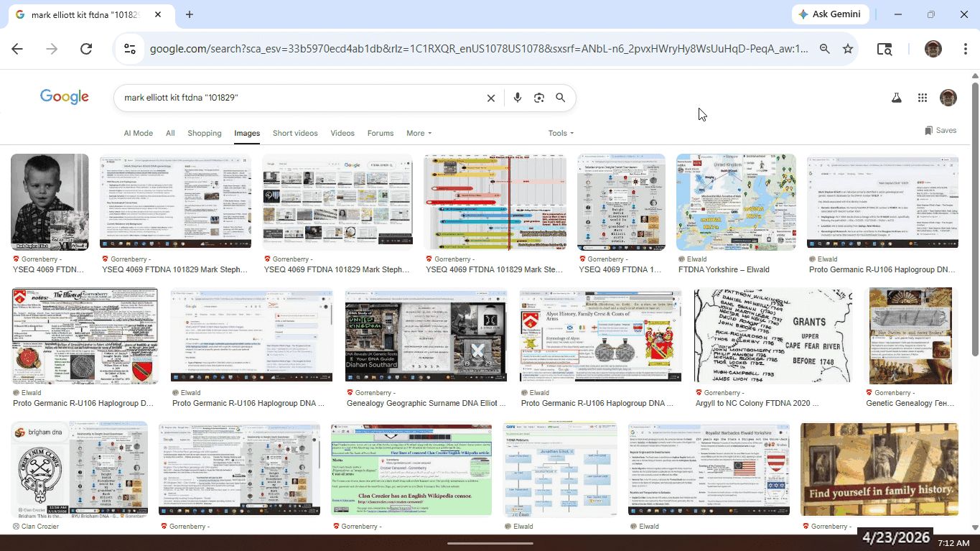Click the magnifier search submit icon
The height and width of the screenshot is (551, 980).
pos(561,98)
